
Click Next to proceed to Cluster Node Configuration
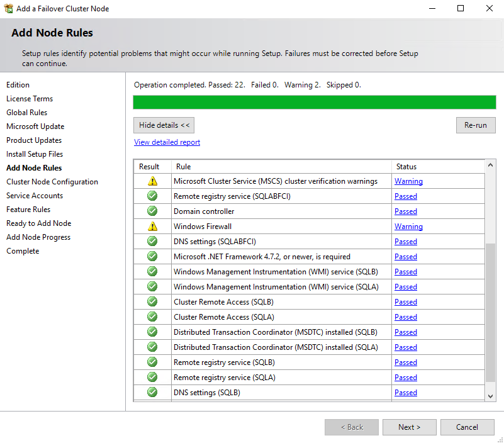[409, 427]
